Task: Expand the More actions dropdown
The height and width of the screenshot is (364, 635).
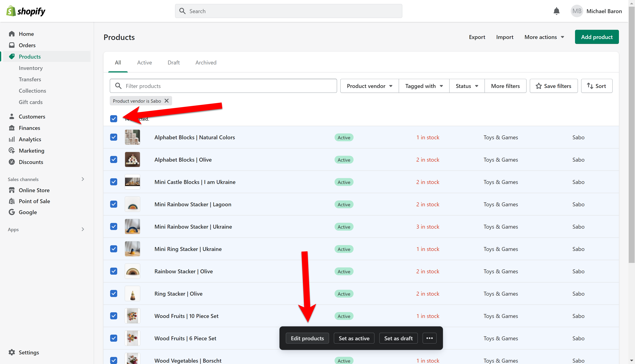Action: point(544,37)
